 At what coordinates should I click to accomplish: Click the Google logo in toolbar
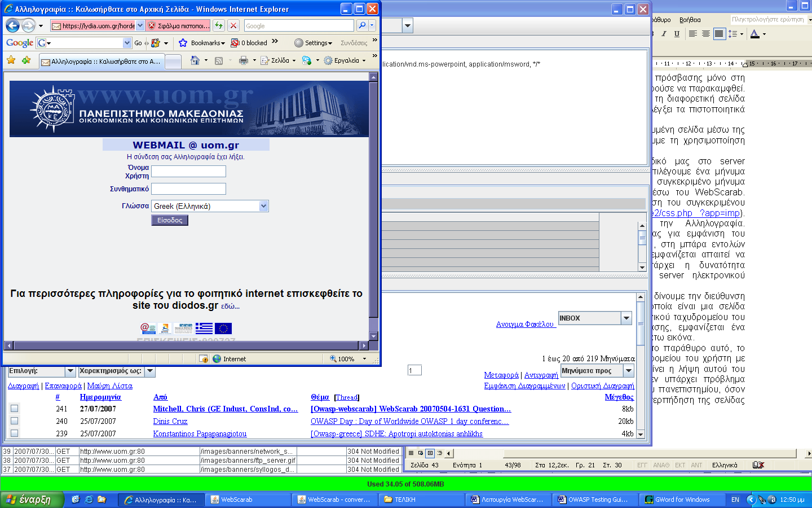20,43
